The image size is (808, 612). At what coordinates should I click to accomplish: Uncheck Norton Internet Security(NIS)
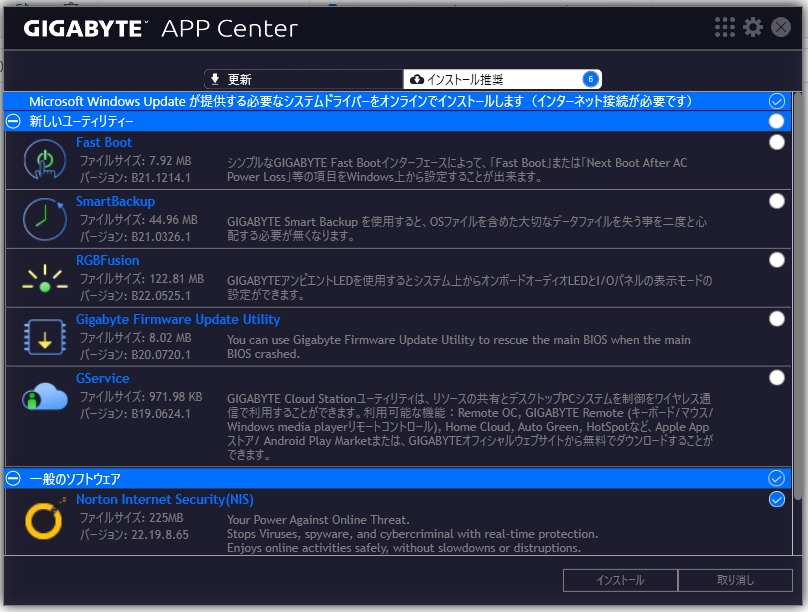point(777,499)
